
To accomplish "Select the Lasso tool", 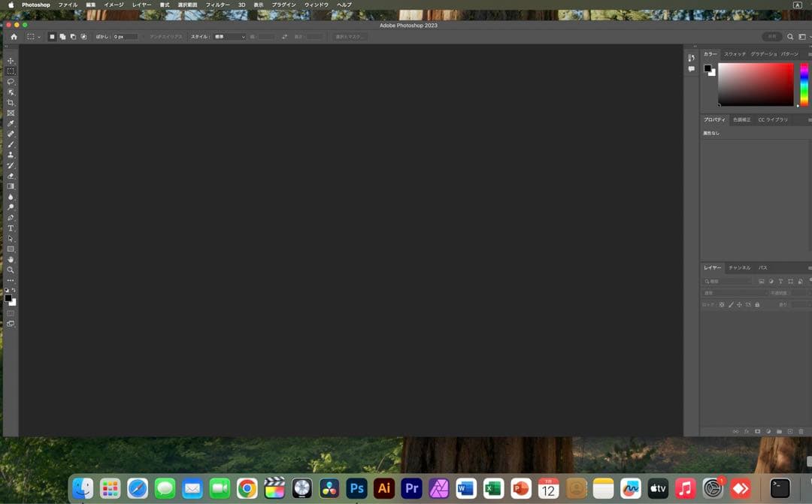I will [11, 81].
